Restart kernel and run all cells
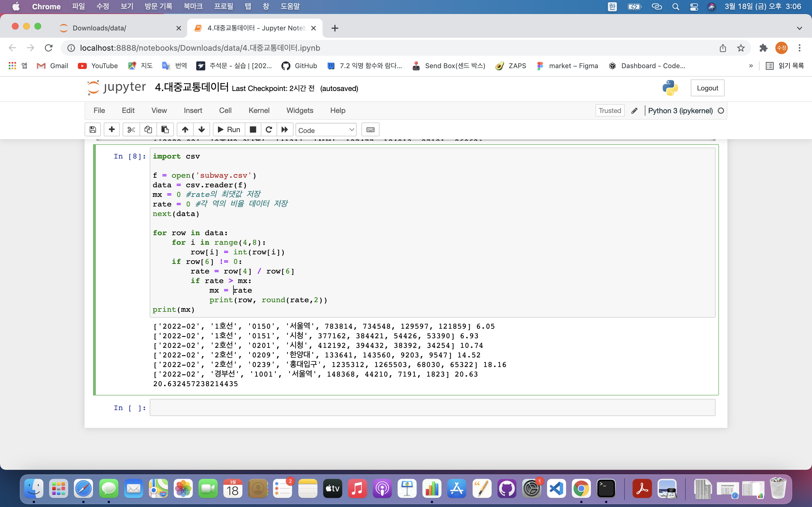812x507 pixels. [284, 130]
